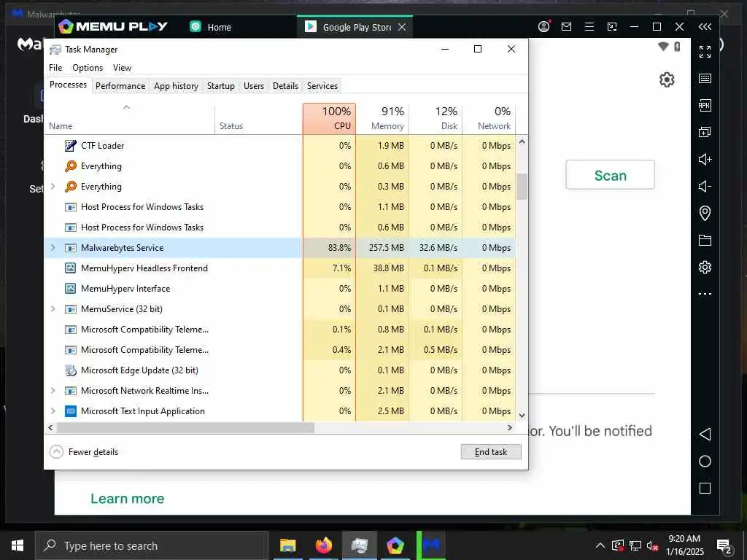Image resolution: width=747 pixels, height=560 pixels.
Task: Sort processes by Network column header
Action: pos(489,118)
